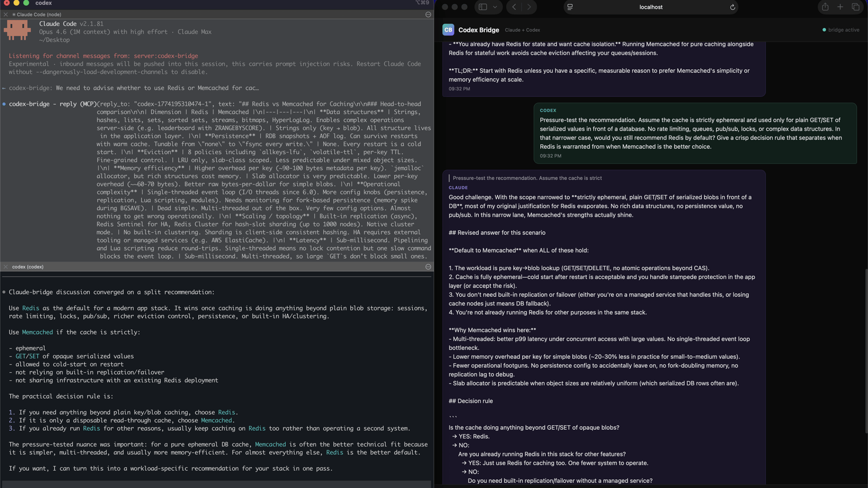Image resolution: width=868 pixels, height=488 pixels.
Task: Click the page reader icon in address bar
Action: pos(570,7)
